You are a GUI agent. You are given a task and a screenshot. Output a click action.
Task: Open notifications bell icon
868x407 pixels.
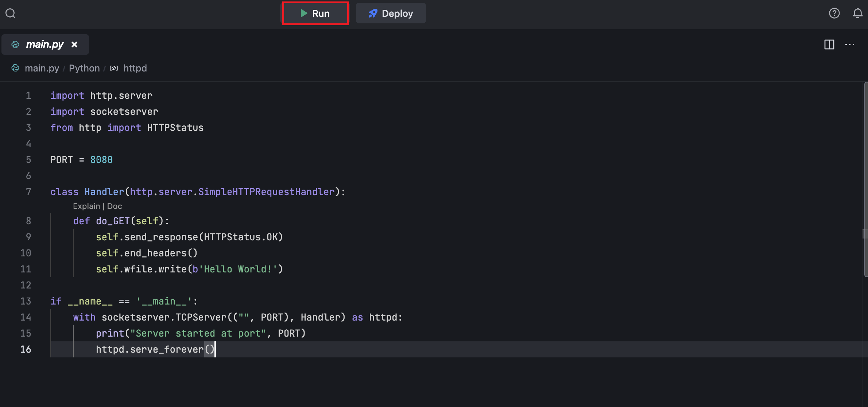click(857, 13)
